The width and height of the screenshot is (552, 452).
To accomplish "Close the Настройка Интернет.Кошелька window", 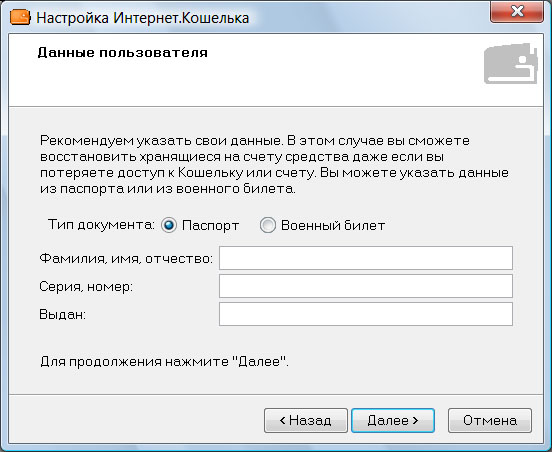I will click(x=517, y=12).
